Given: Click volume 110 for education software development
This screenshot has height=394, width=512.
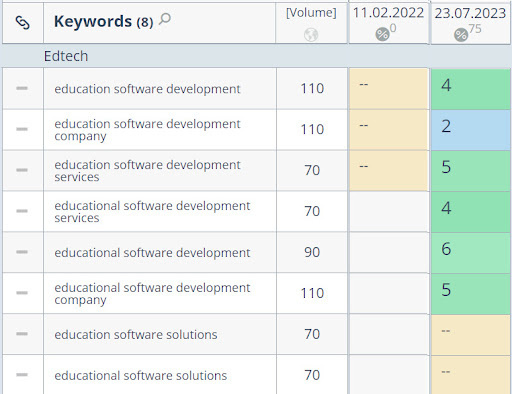Looking at the screenshot, I should click(x=312, y=89).
